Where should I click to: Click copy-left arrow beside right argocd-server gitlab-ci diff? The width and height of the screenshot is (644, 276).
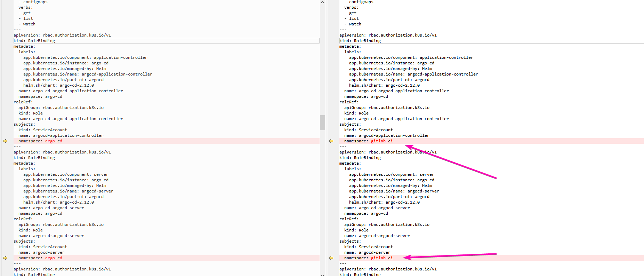331,258
